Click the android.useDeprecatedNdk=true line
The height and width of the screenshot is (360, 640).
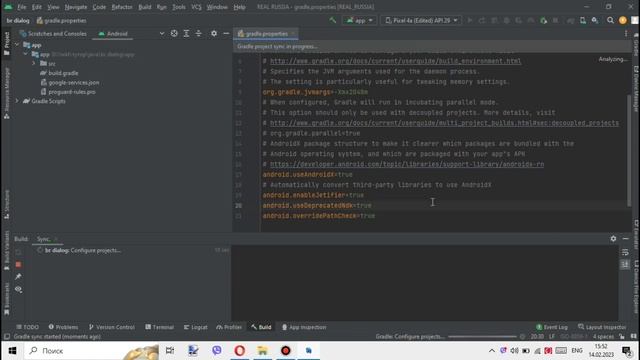tap(317, 205)
